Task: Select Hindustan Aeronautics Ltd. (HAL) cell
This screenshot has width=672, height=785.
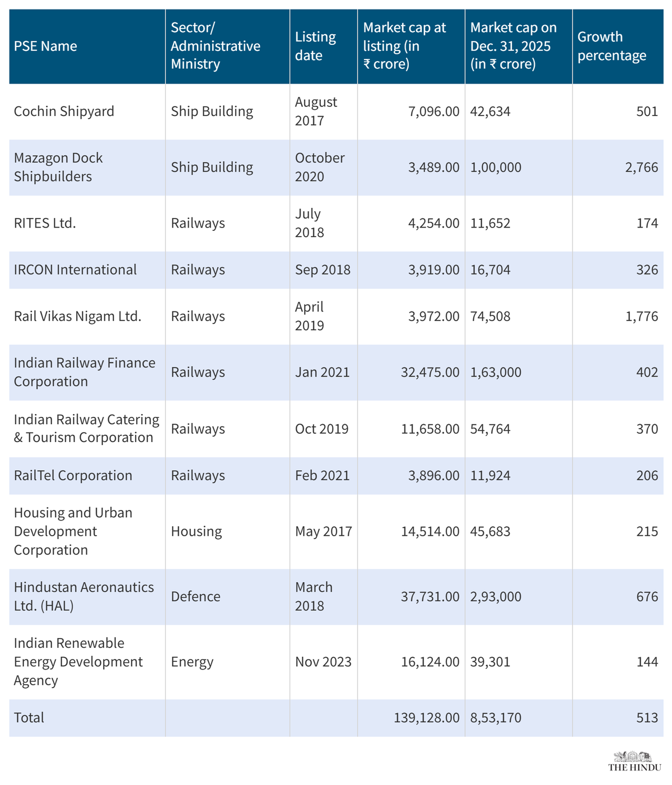Action: pyautogui.click(x=83, y=596)
